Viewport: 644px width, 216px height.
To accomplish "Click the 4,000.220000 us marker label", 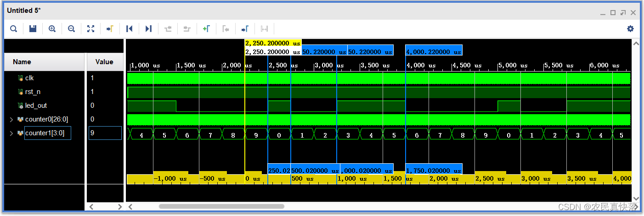I will coord(434,52).
